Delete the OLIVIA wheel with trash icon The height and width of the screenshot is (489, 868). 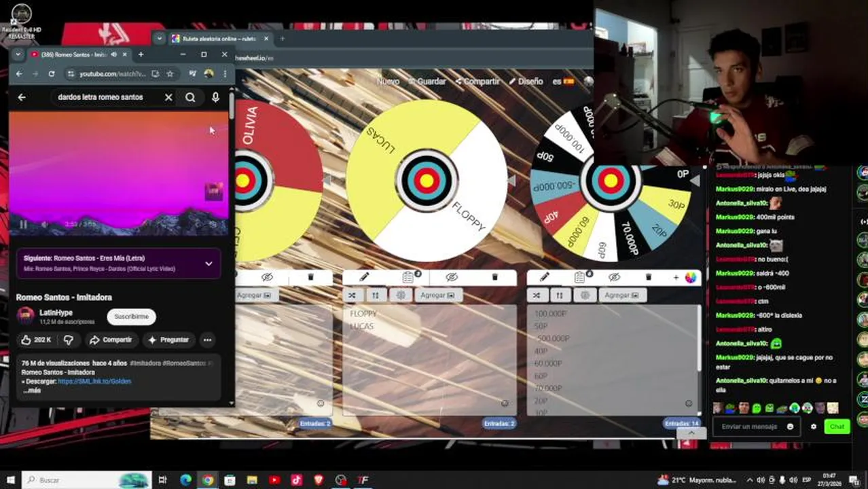pyautogui.click(x=311, y=277)
